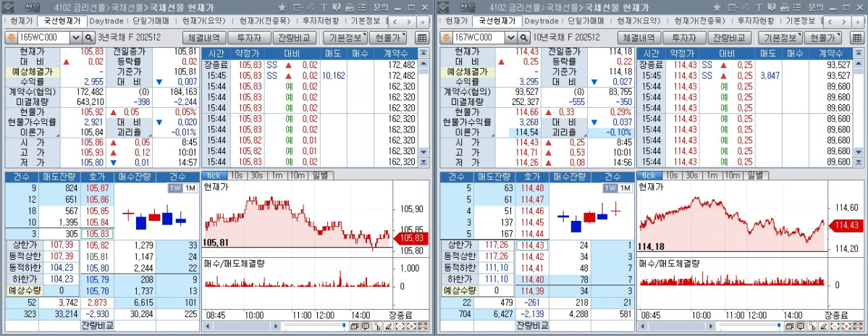Screen dimensions: 868x336
Task: Toggle the 1W candle period in 3-year bond window
Action: pyautogui.click(x=174, y=188)
